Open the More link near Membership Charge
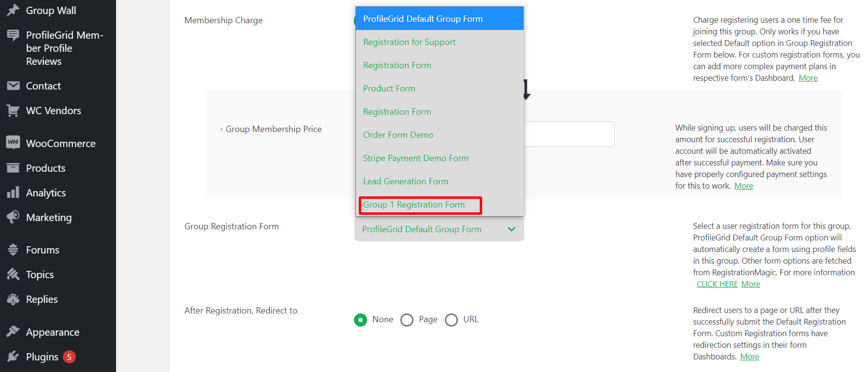 coord(808,77)
